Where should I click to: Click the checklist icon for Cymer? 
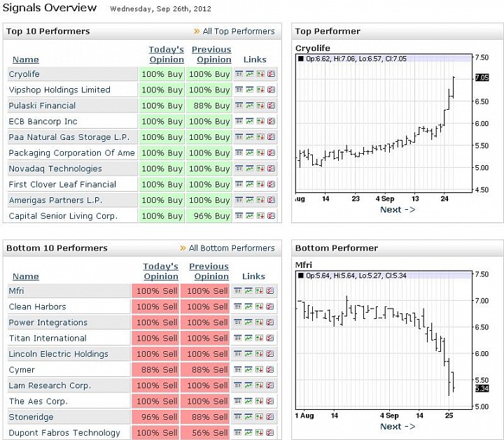tap(270, 369)
